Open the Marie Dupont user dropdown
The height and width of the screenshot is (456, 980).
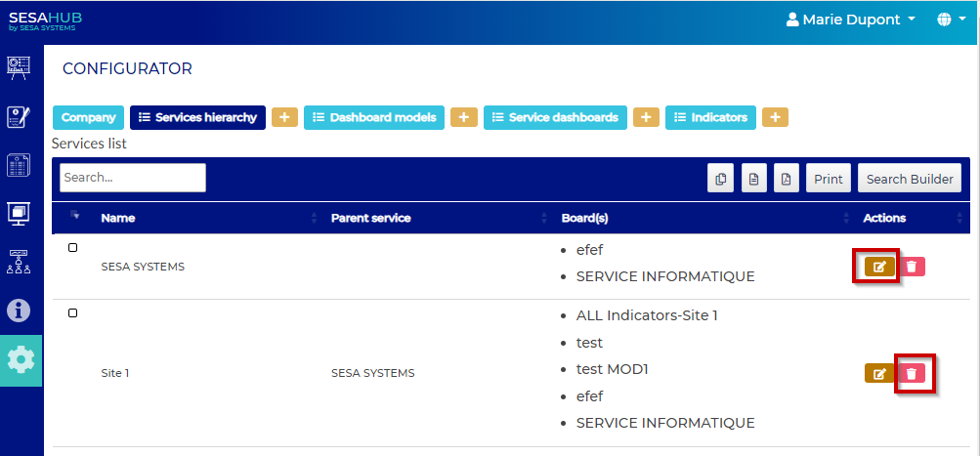851,20
